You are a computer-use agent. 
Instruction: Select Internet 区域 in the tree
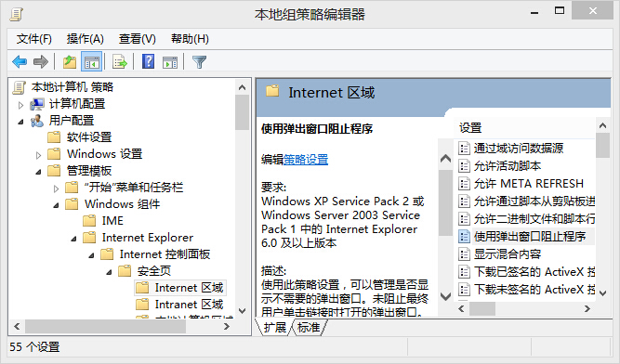(189, 288)
